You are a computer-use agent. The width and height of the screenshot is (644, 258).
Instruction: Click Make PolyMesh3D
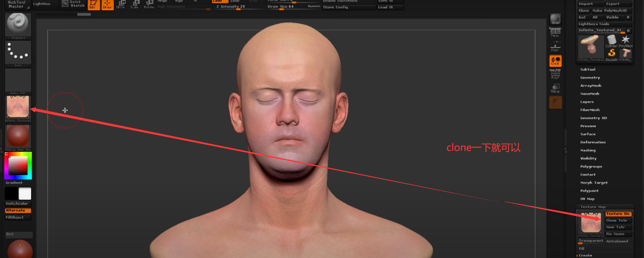pos(612,11)
